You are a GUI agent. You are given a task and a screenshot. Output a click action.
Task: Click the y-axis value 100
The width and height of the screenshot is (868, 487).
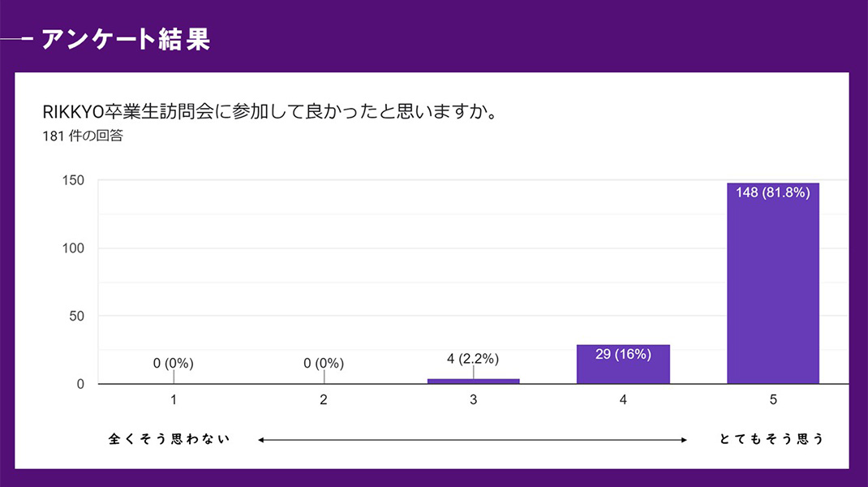(75, 248)
